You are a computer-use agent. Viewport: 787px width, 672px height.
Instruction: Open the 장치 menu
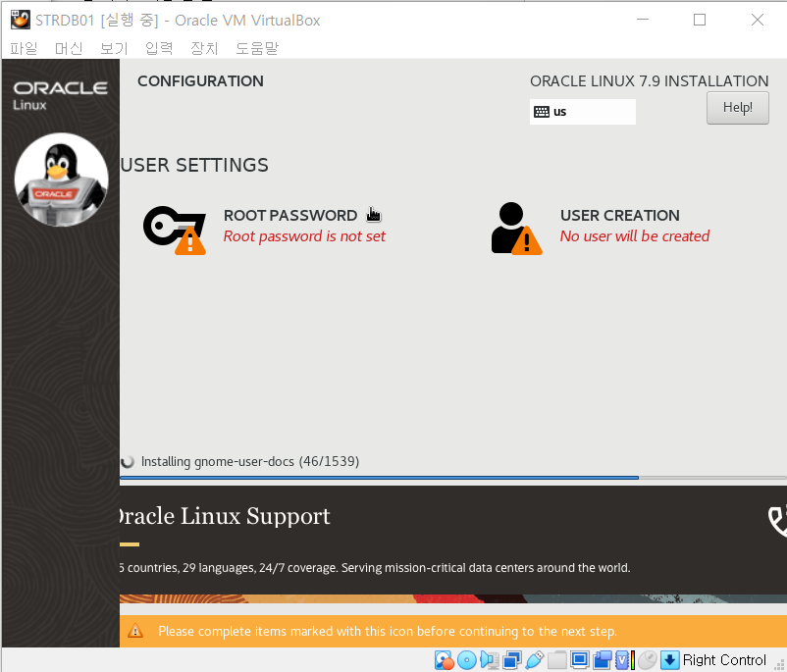point(204,48)
